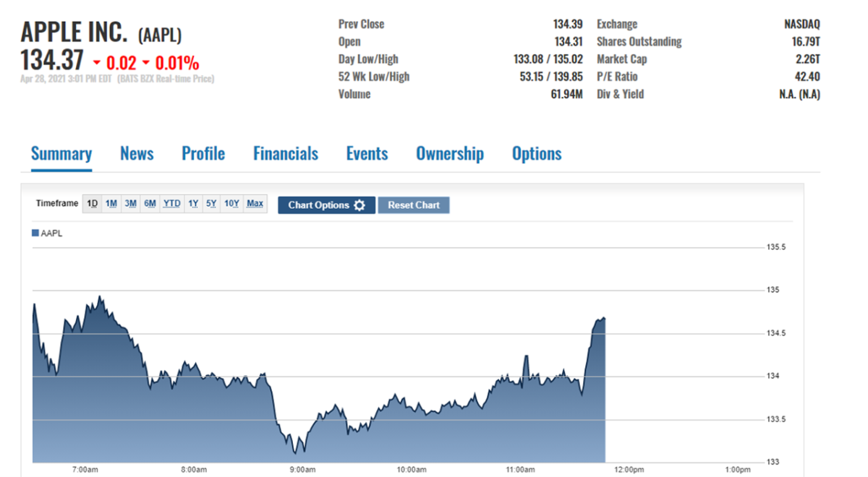
Task: Click the Market Cap label
Action: point(622,59)
